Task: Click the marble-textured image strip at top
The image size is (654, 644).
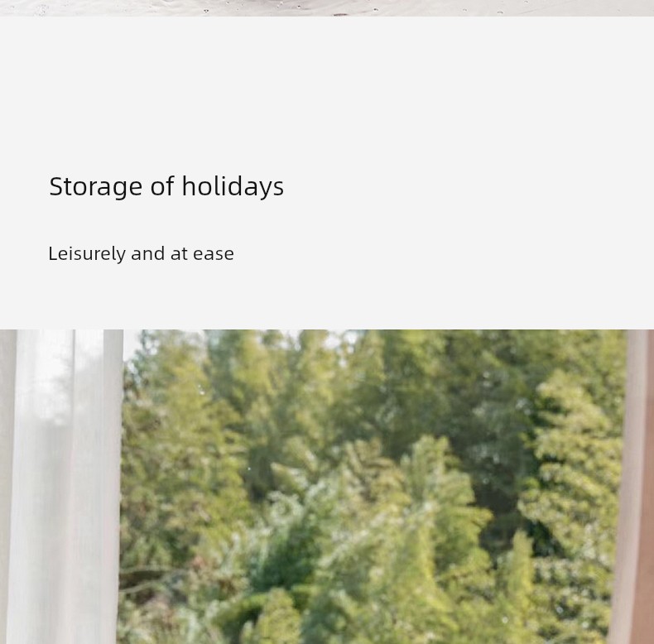Action: coord(327,8)
